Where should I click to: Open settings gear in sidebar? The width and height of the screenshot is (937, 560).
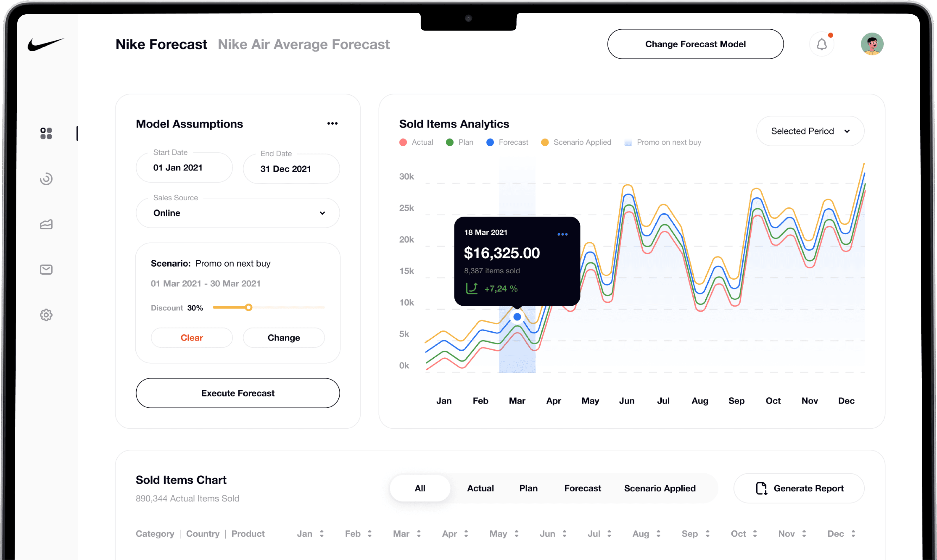[46, 315]
